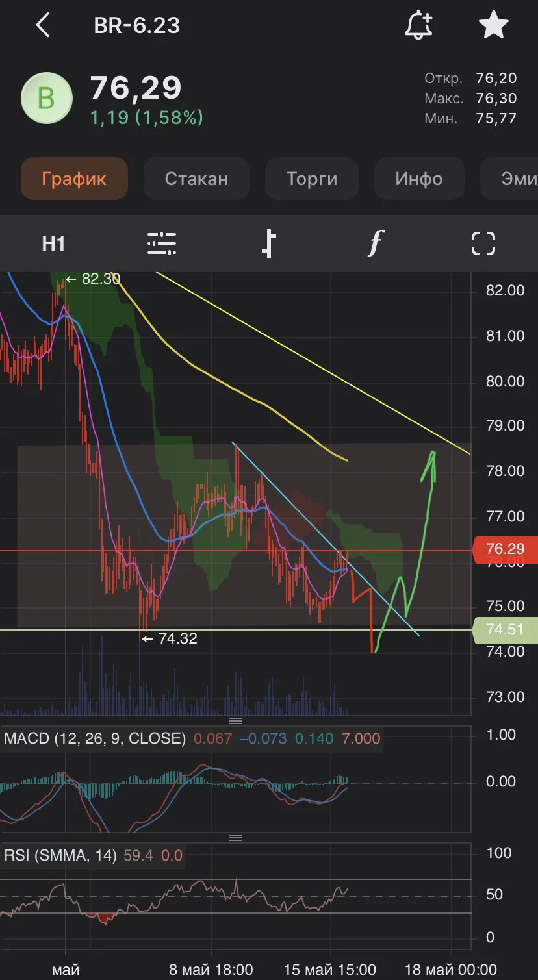This screenshot has height=980, width=538.
Task: Tap the 1,19 (1,58%) price change
Action: click(x=146, y=118)
